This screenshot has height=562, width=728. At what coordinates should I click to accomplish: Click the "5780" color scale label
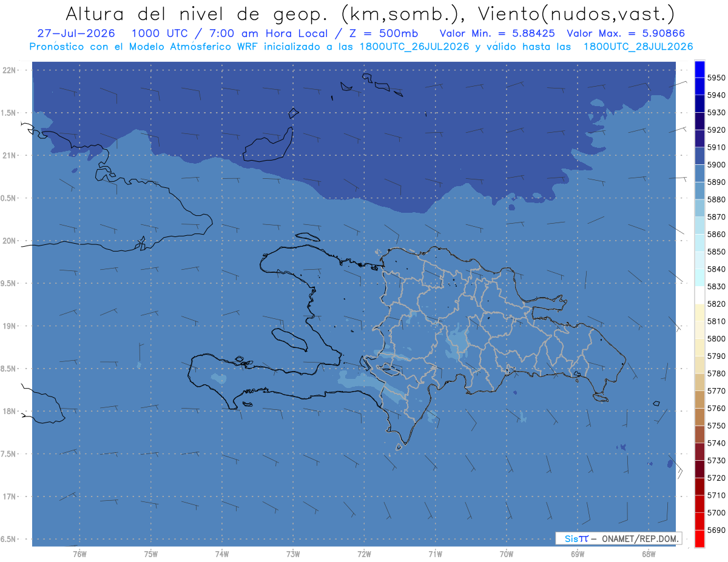(x=716, y=373)
